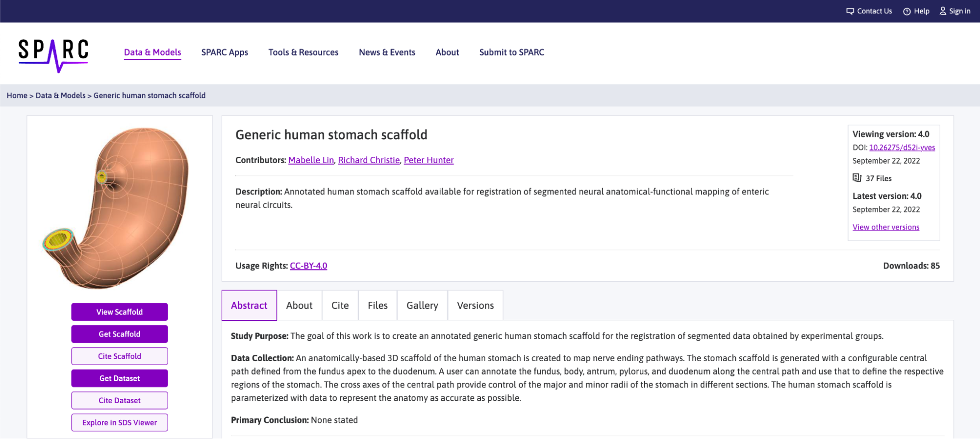Click Cite Scaffold button

[x=120, y=356]
